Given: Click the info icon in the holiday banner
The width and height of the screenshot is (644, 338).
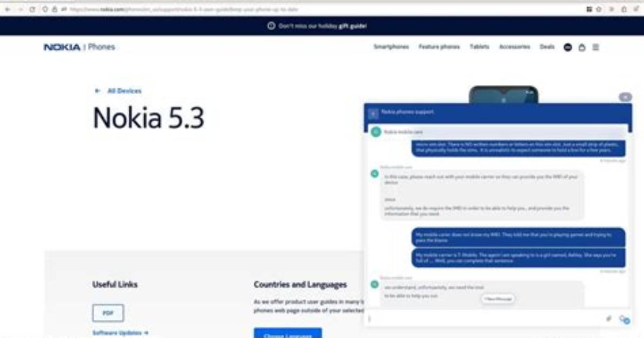Looking at the screenshot, I should pyautogui.click(x=271, y=26).
